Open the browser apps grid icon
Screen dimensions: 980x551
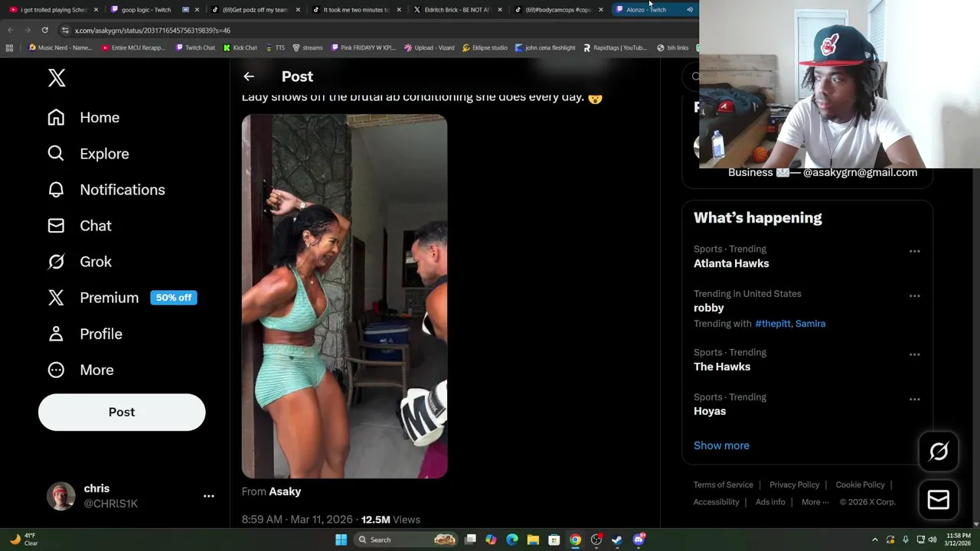9,47
